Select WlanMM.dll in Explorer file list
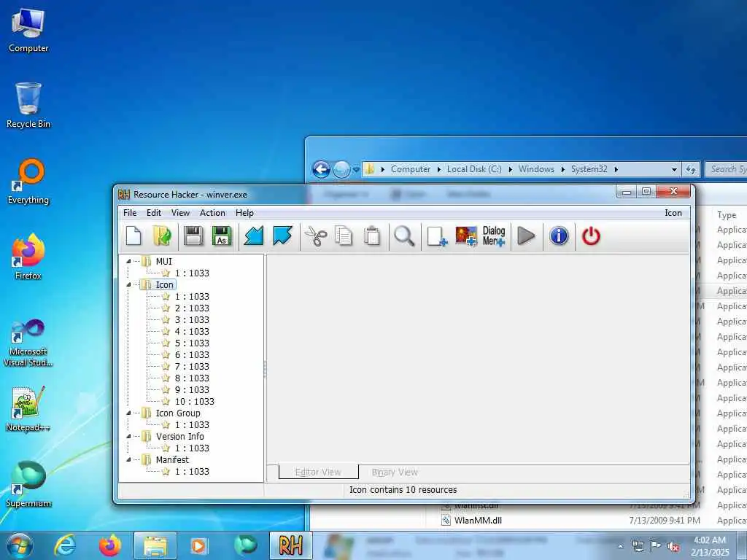 pyautogui.click(x=478, y=521)
